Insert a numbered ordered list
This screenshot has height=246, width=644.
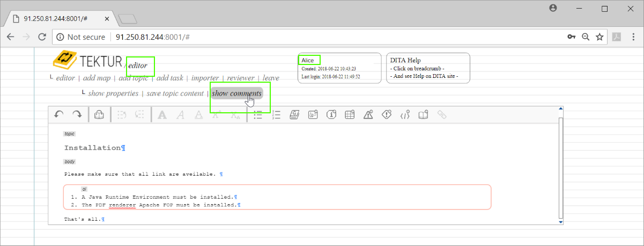click(277, 114)
